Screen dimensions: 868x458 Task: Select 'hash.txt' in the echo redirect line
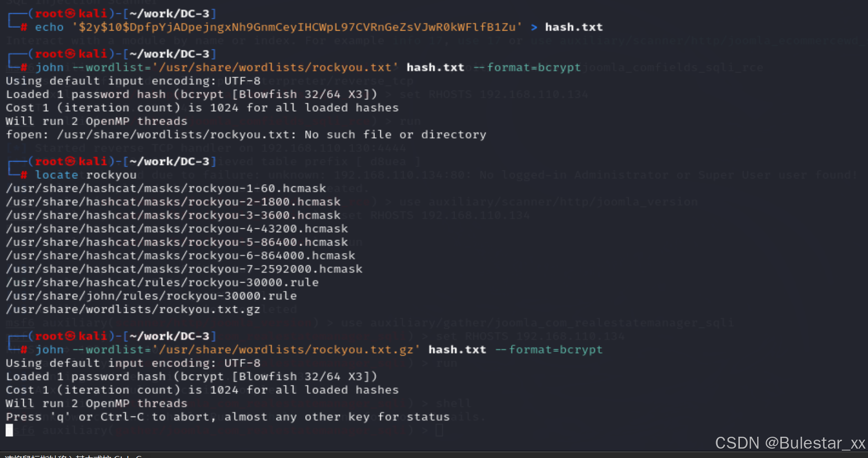click(574, 27)
